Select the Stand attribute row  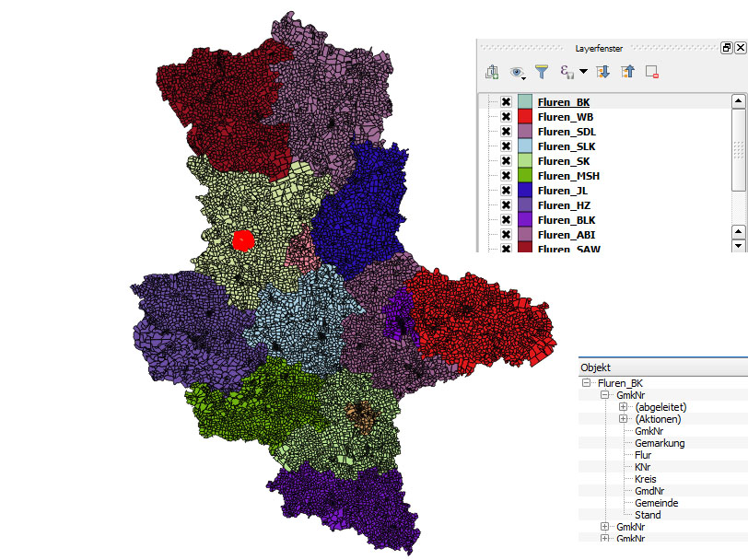coord(648,515)
